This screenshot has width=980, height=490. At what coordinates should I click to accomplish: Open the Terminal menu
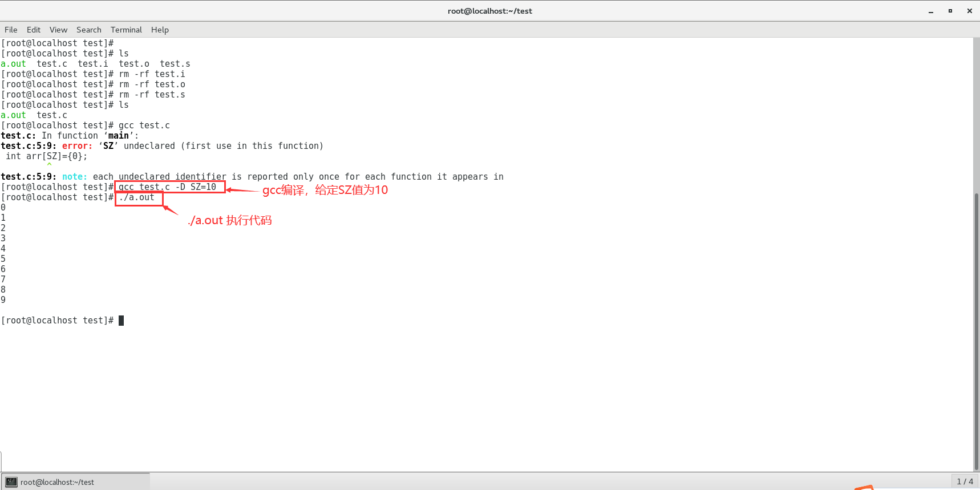point(126,30)
